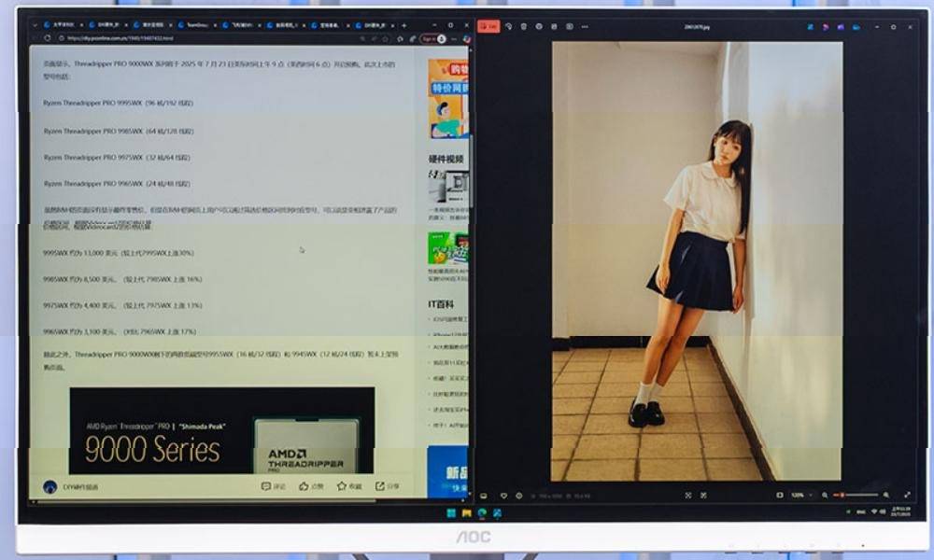Click the red Edit button in Photos

pos(489,27)
